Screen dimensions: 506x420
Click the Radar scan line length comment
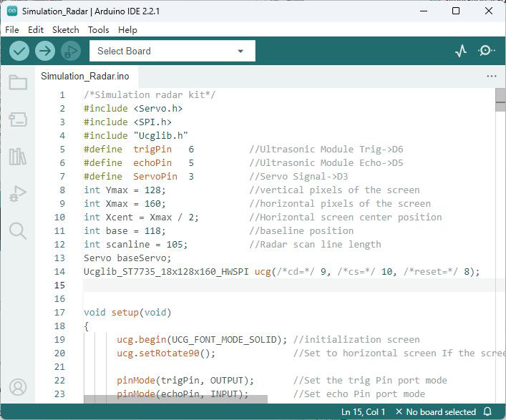click(315, 244)
